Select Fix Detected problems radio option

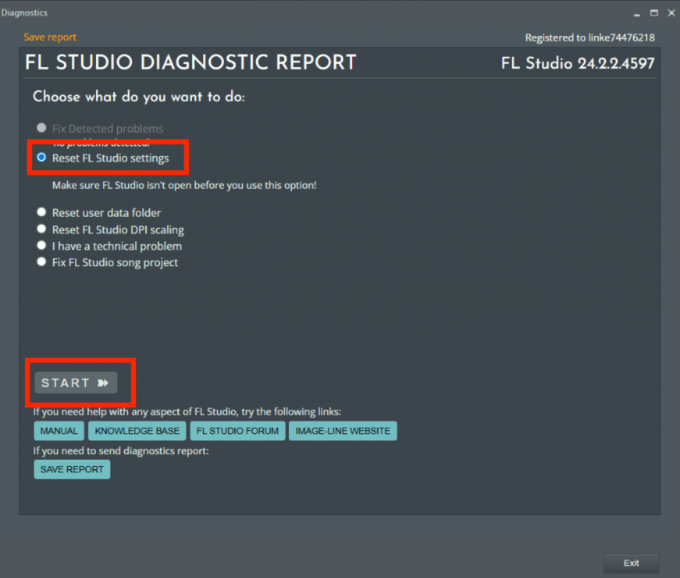pyautogui.click(x=41, y=128)
